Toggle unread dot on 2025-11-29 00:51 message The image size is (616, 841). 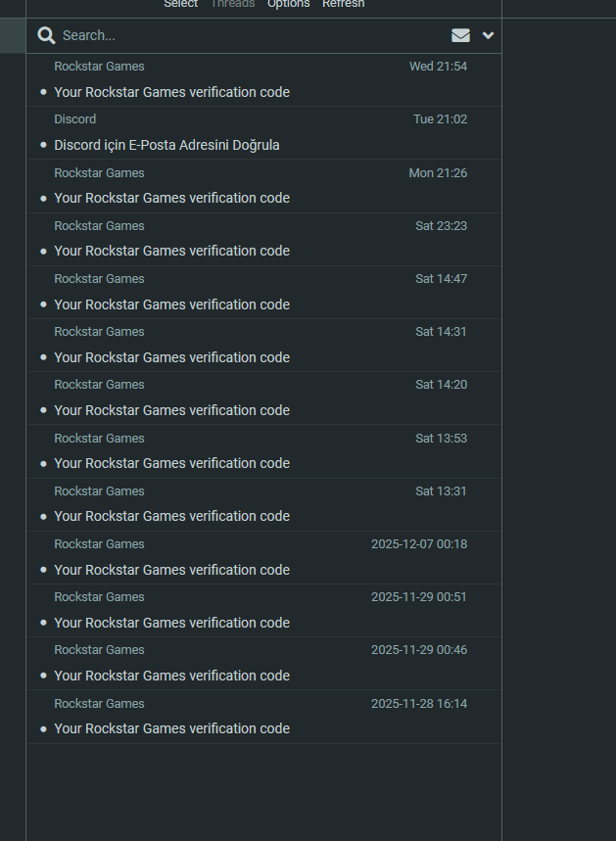coord(43,623)
